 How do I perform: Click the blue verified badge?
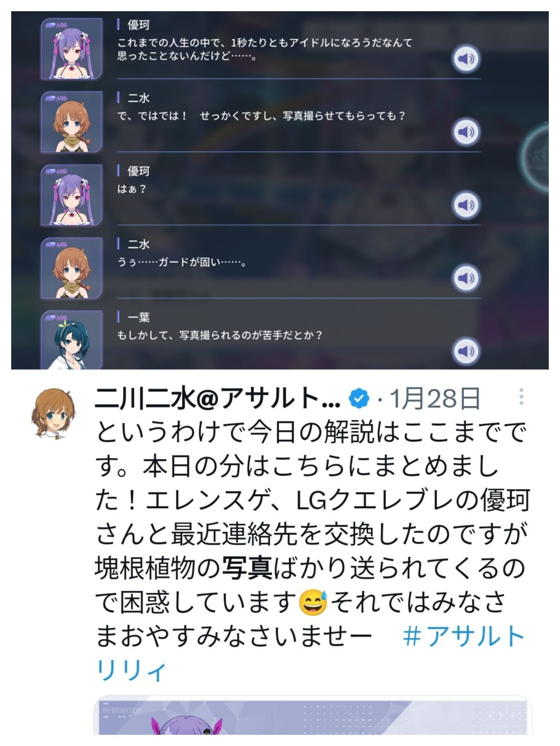tap(359, 398)
